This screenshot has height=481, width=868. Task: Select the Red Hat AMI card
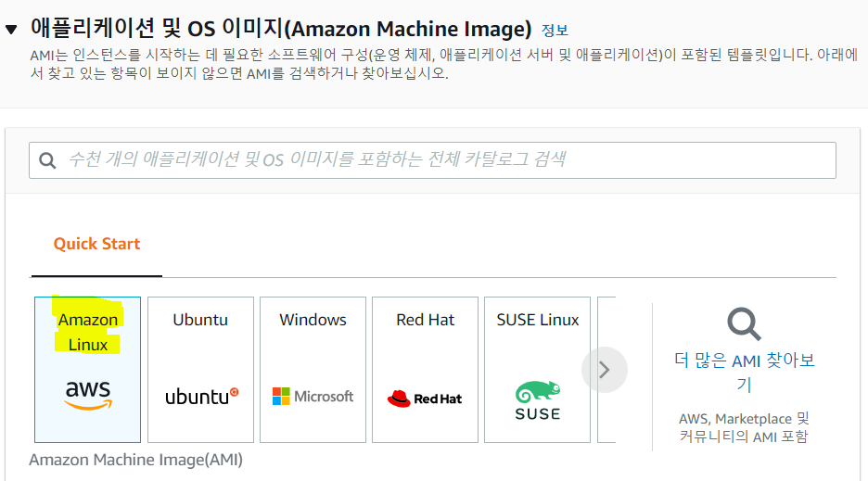click(425, 369)
